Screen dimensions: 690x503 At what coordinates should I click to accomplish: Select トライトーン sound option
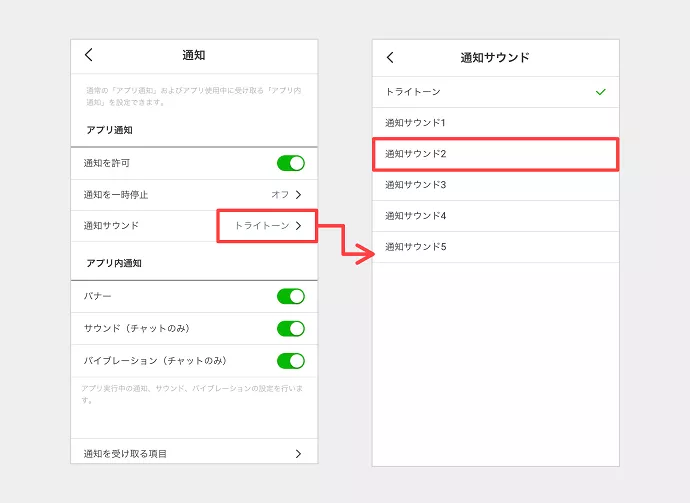click(413, 92)
